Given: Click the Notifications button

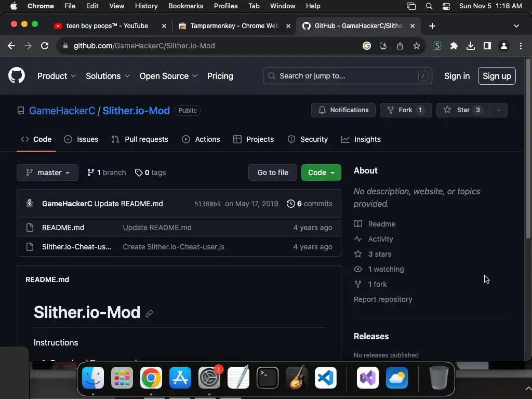Looking at the screenshot, I should coord(343,110).
